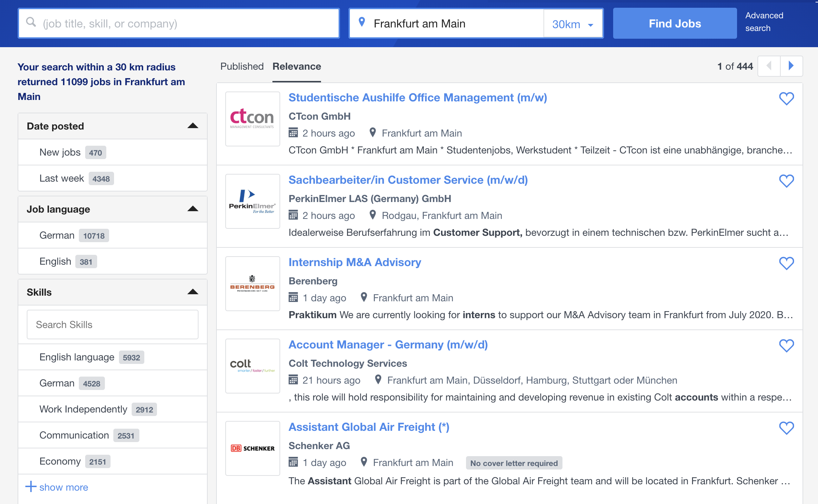Click the Berenberg company logo
The image size is (818, 504).
(x=252, y=284)
